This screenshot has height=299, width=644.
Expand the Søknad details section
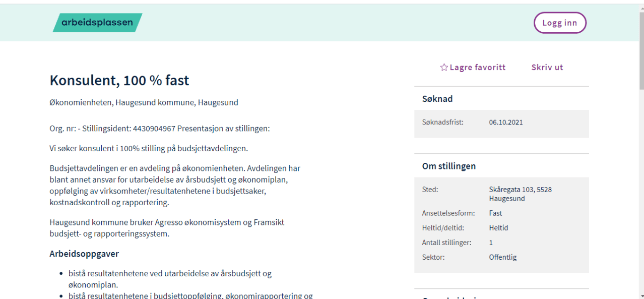coord(437,98)
